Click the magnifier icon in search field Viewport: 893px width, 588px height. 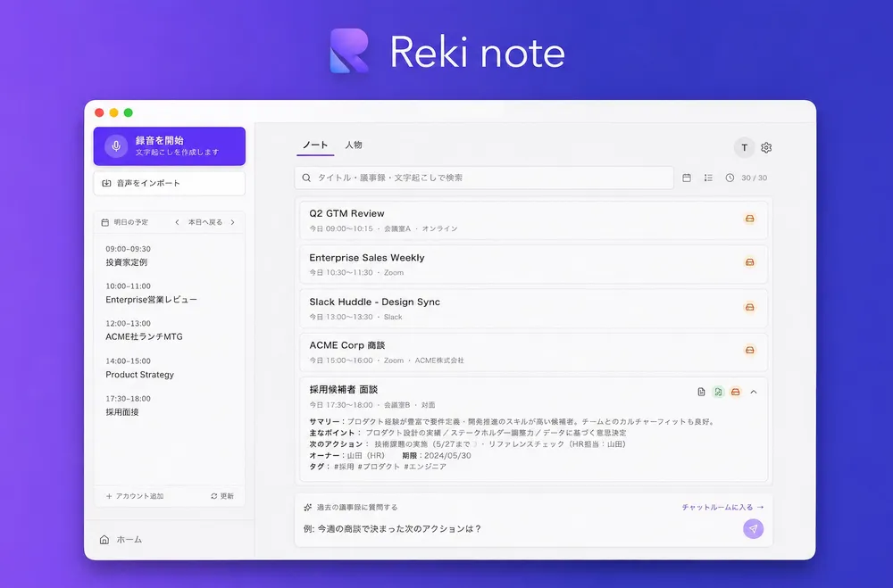click(x=306, y=178)
